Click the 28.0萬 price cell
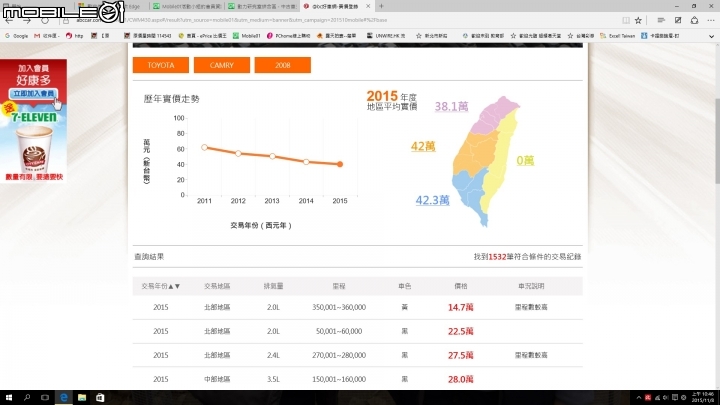Viewport: 720px width, 405px height. coord(461,379)
